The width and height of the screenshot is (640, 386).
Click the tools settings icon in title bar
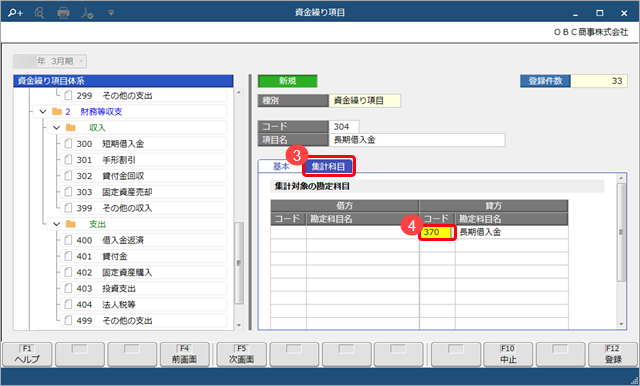click(x=87, y=13)
